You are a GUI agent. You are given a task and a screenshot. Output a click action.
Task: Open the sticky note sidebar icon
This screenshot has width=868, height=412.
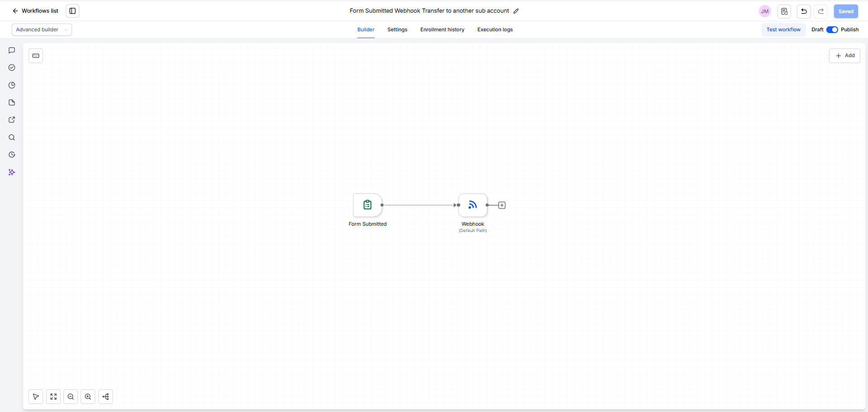pyautogui.click(x=12, y=102)
